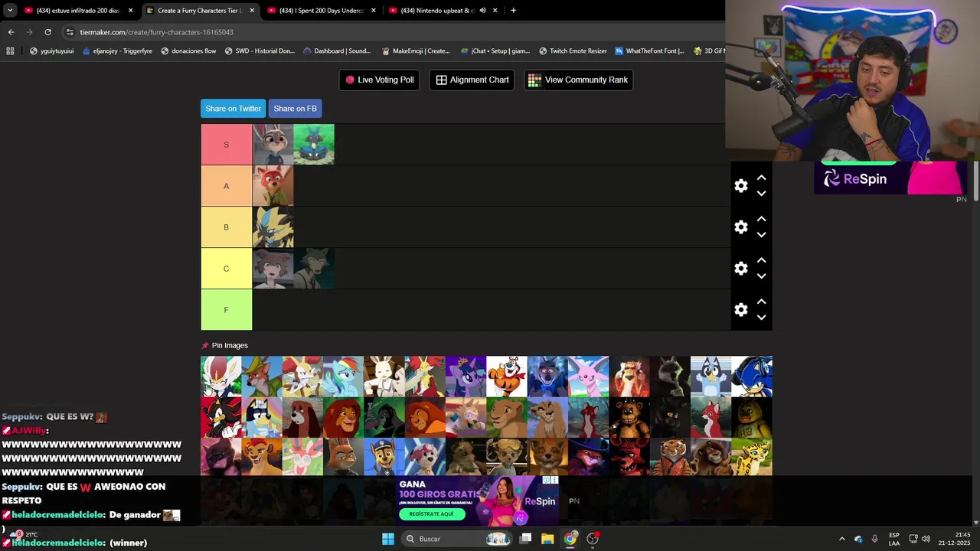The image size is (980, 551).
Task: Select Sonic the Hedgehog image
Action: (x=752, y=377)
